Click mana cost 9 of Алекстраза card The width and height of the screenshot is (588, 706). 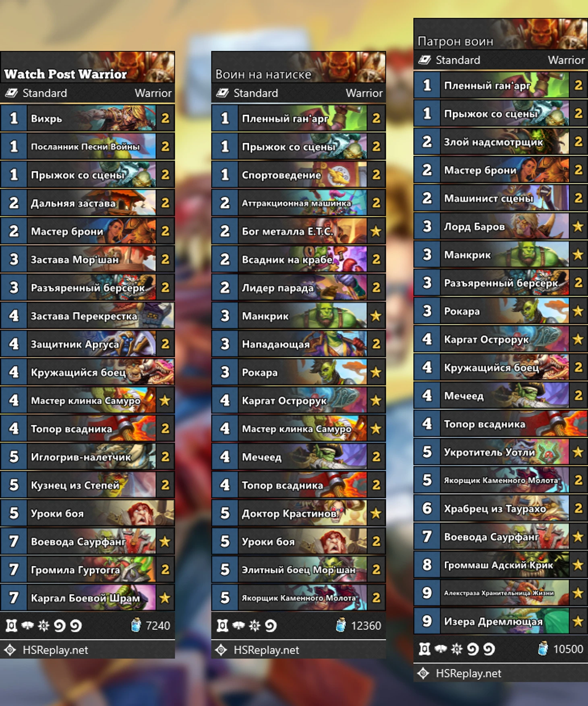[427, 593]
